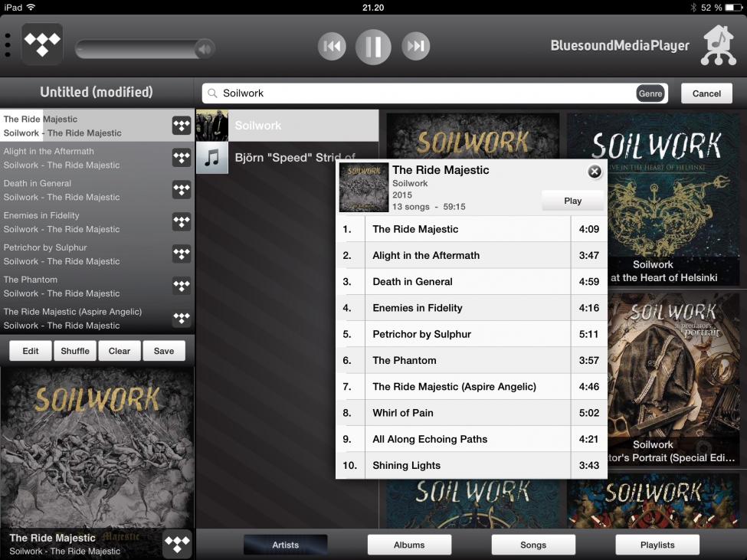Open the Bluesound player home icon
747x560 pixels.
(719, 46)
